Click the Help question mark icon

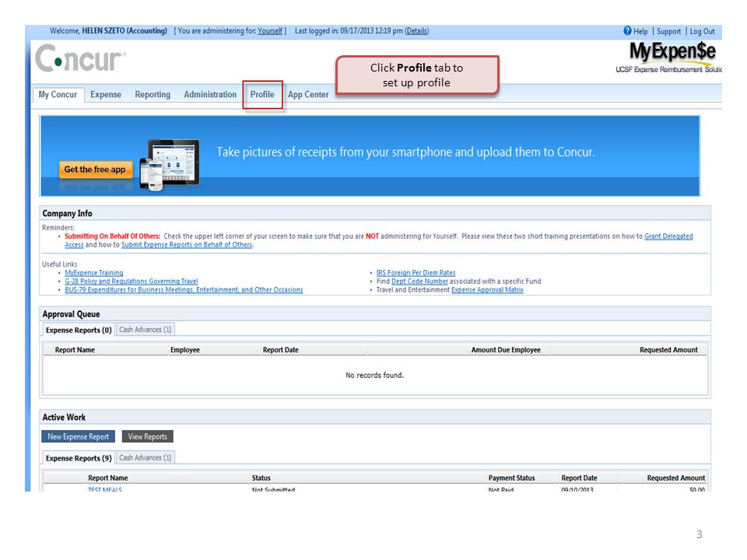[627, 31]
